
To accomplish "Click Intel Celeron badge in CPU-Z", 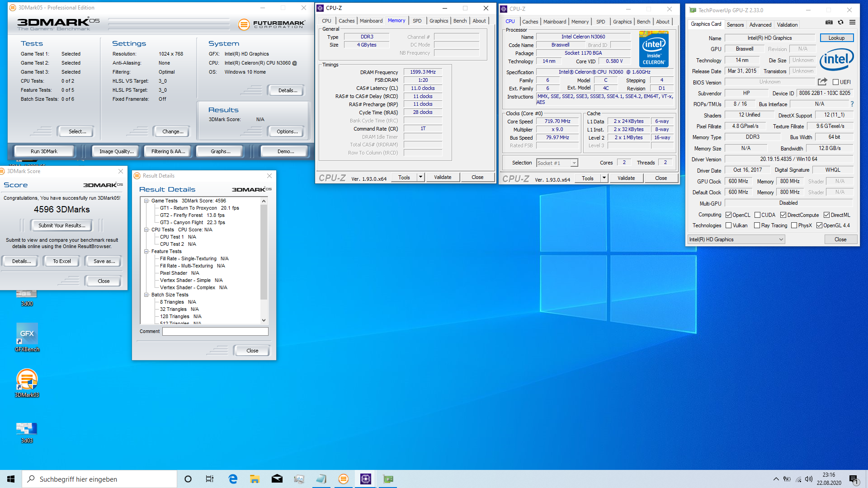I will click(654, 49).
